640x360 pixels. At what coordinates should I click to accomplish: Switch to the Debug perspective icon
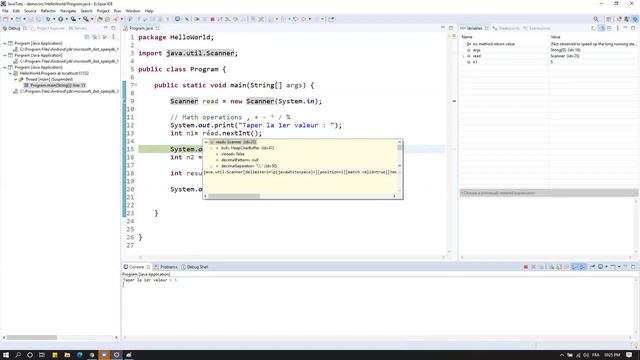click(x=635, y=19)
